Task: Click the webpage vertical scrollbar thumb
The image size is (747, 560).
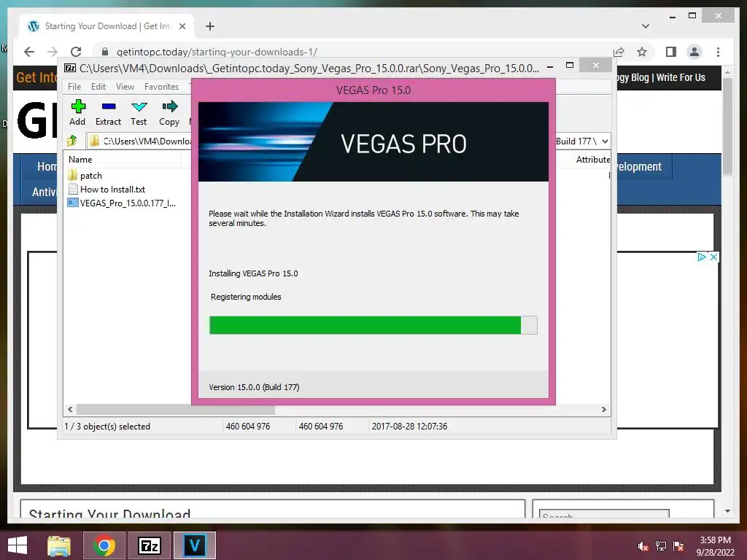Action: point(727,126)
